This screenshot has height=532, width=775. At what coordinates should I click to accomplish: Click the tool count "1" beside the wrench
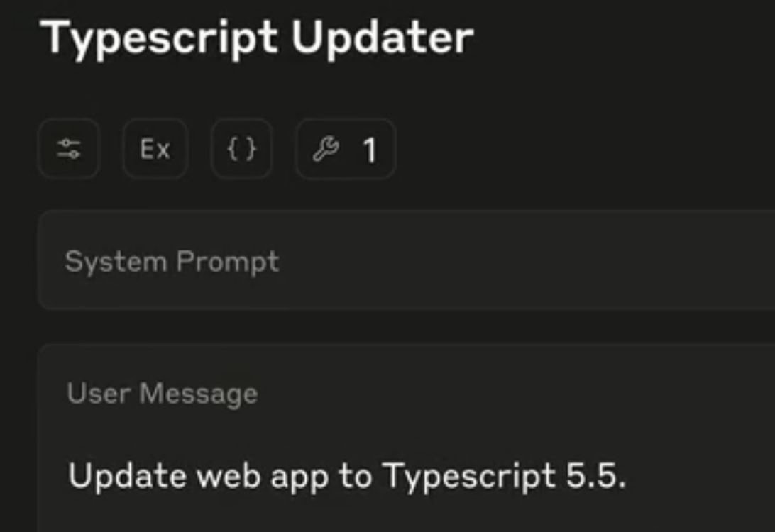point(369,150)
